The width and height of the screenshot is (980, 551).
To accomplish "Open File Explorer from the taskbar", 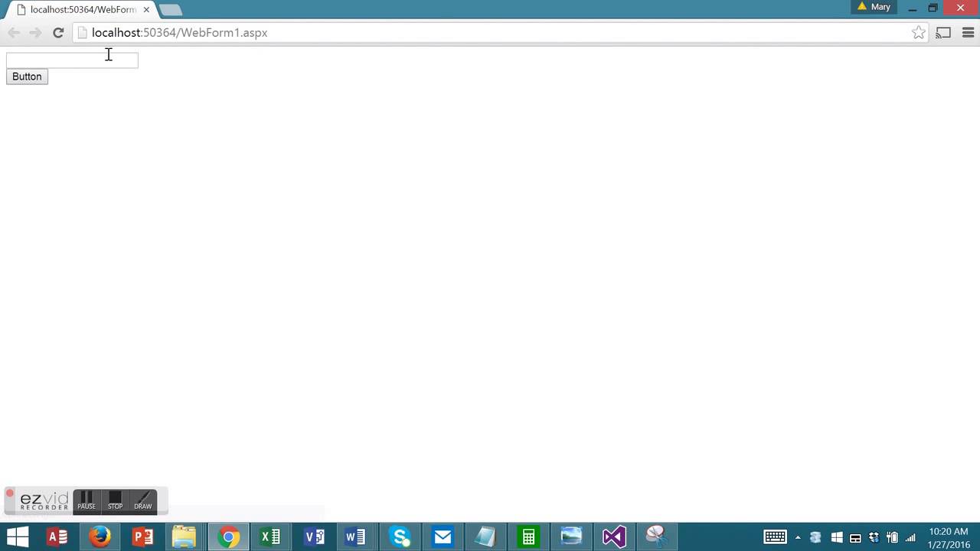I will coord(185,537).
